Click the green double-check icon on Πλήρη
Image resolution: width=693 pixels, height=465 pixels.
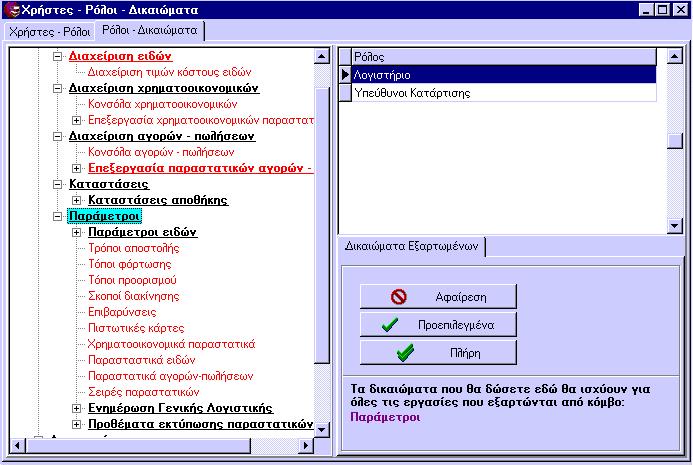coord(405,353)
